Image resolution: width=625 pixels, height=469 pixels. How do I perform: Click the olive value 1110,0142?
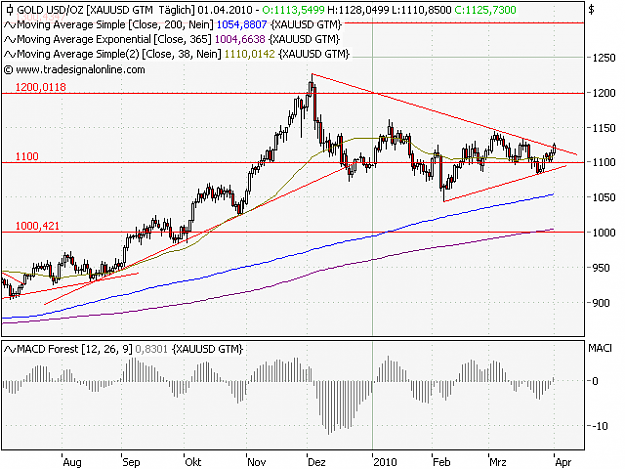coord(250,54)
